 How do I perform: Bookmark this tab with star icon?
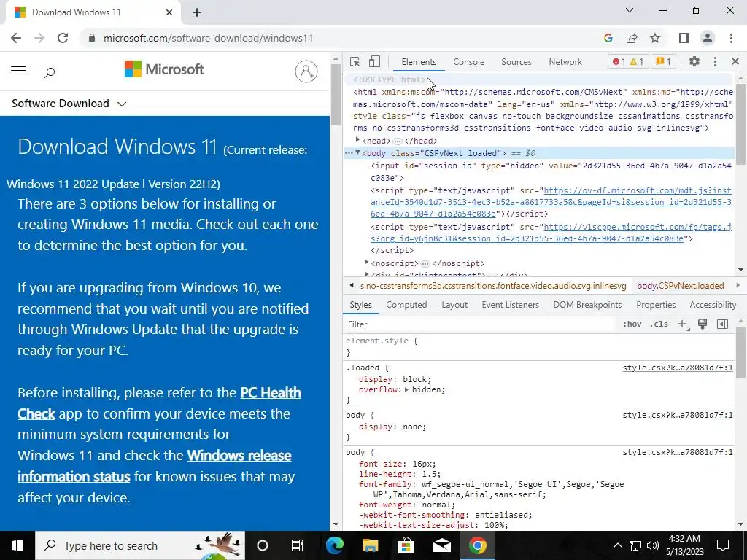[656, 38]
